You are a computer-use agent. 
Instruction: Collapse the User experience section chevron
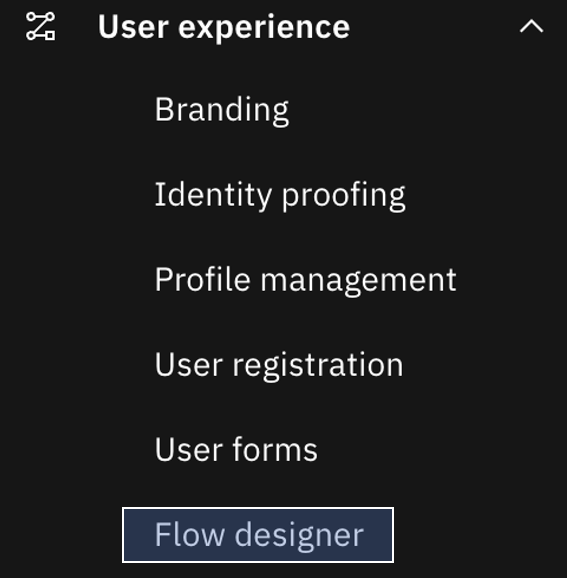point(531,27)
